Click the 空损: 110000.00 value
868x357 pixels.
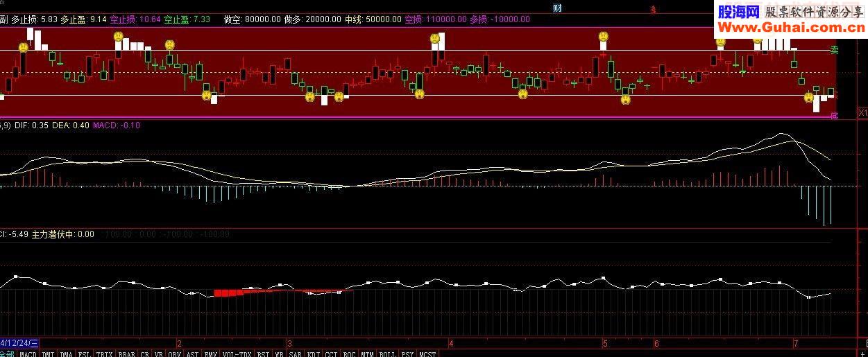click(436, 19)
